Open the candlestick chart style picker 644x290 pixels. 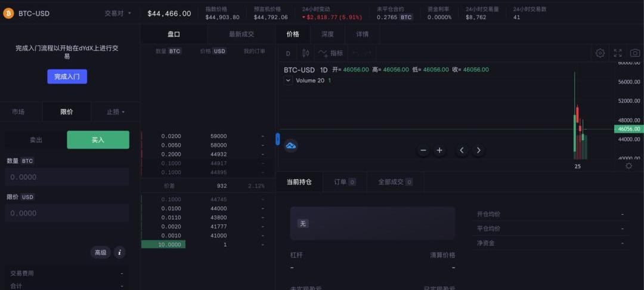point(306,53)
